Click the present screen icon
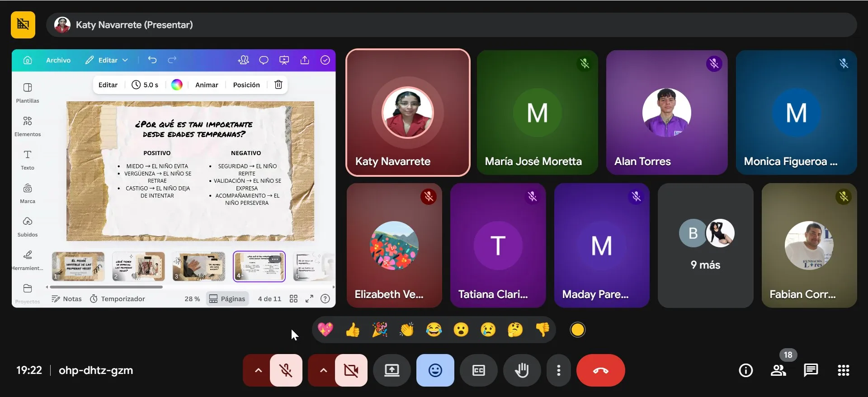The width and height of the screenshot is (868, 397). 392,370
